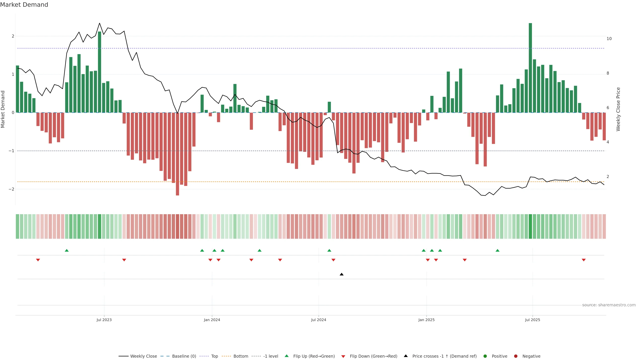Click the tallest green demand bar near Jul 2025
The image size is (644, 362).
point(530,67)
